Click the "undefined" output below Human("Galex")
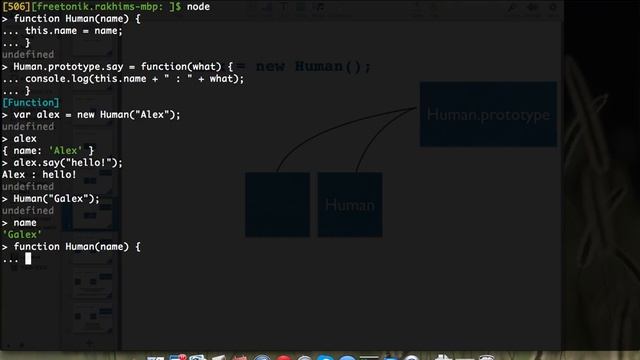Image resolution: width=640 pixels, height=360 pixels. pyautogui.click(x=28, y=211)
